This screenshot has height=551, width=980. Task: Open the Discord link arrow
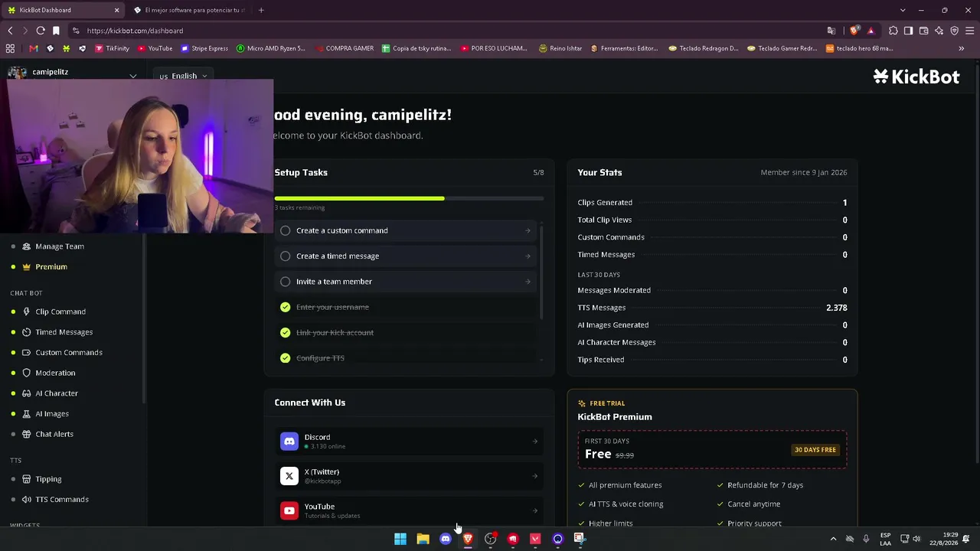click(535, 442)
